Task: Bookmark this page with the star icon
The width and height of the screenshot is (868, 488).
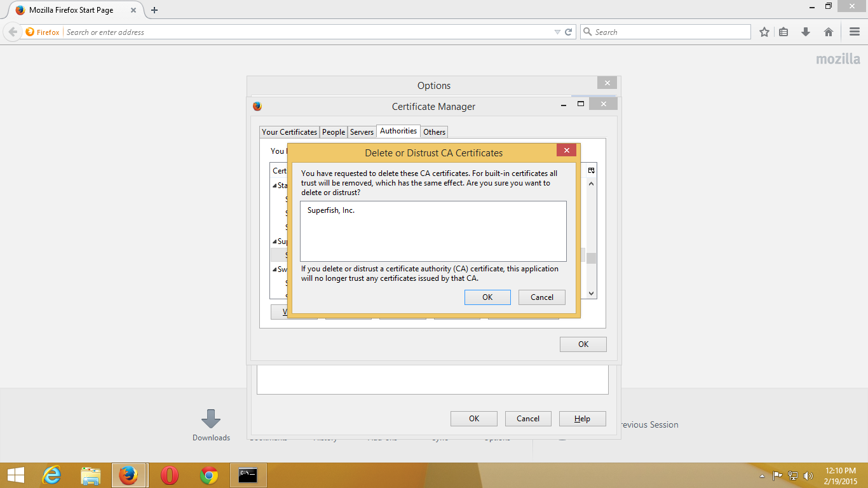Action: (x=764, y=32)
